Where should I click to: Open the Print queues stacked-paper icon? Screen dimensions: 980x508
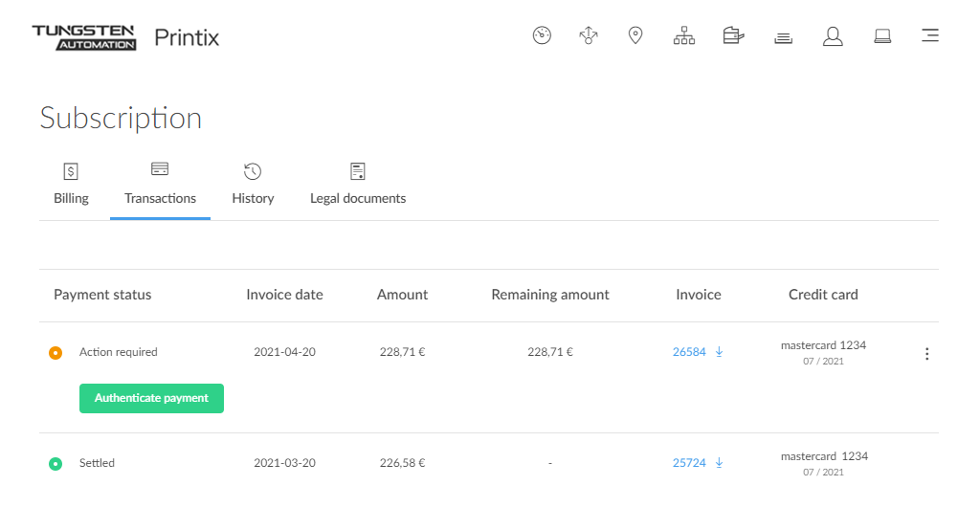coord(783,37)
